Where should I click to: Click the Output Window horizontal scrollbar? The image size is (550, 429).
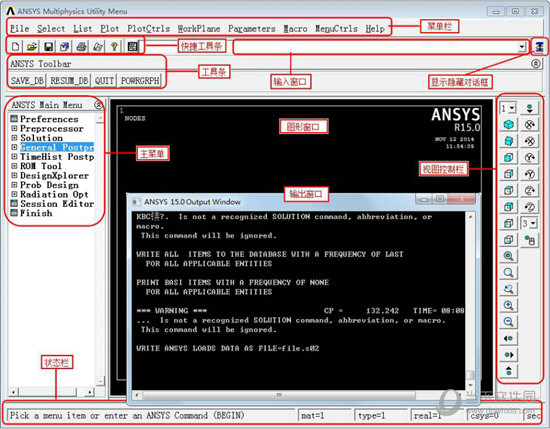click(x=279, y=395)
